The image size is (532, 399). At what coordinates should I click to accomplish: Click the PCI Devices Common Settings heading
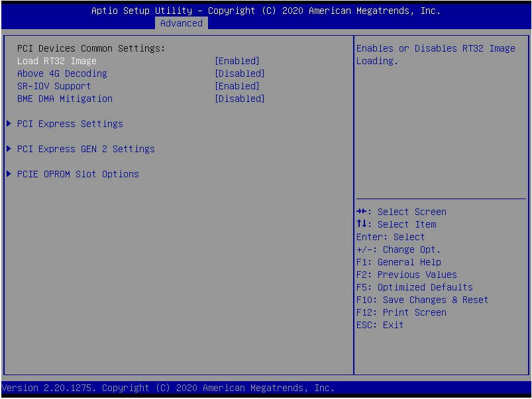pos(91,48)
